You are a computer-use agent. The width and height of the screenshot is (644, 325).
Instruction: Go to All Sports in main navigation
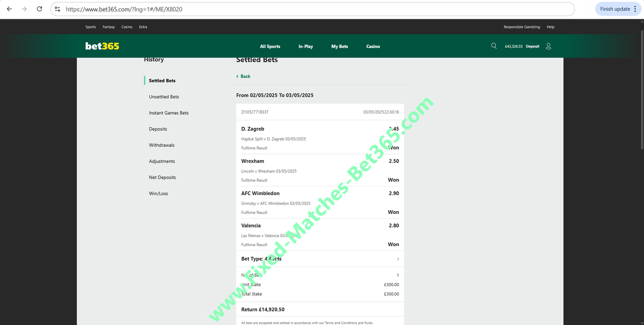pos(270,46)
